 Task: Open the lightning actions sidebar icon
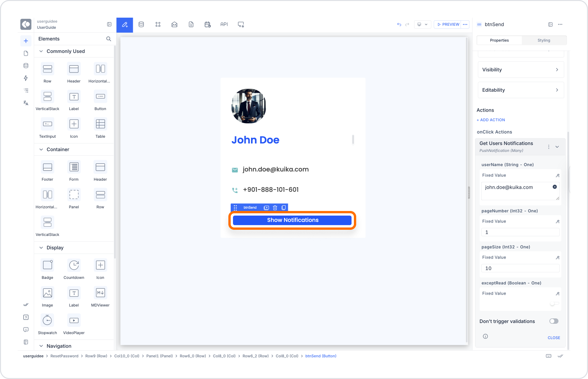(26, 78)
